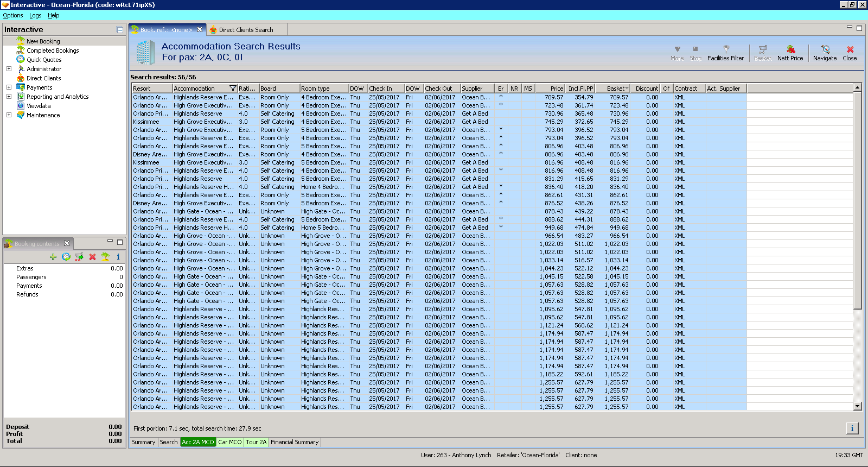
Task: Open the Facilities Filter funnel tool
Action: pos(725,53)
